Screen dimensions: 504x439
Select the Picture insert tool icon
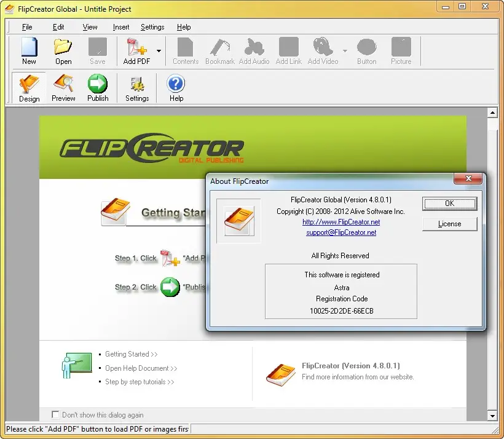pyautogui.click(x=401, y=51)
